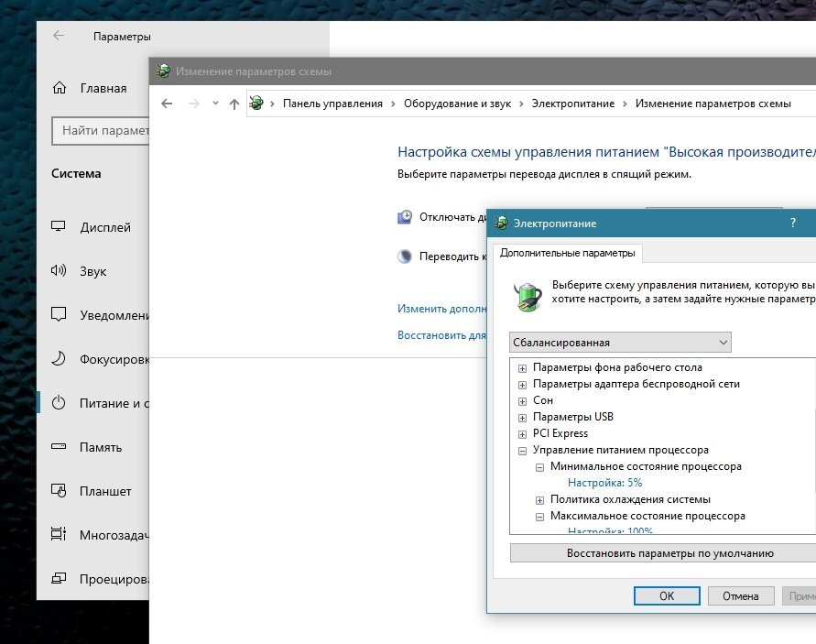
Task: Open the Память storage icon
Action: [x=60, y=447]
